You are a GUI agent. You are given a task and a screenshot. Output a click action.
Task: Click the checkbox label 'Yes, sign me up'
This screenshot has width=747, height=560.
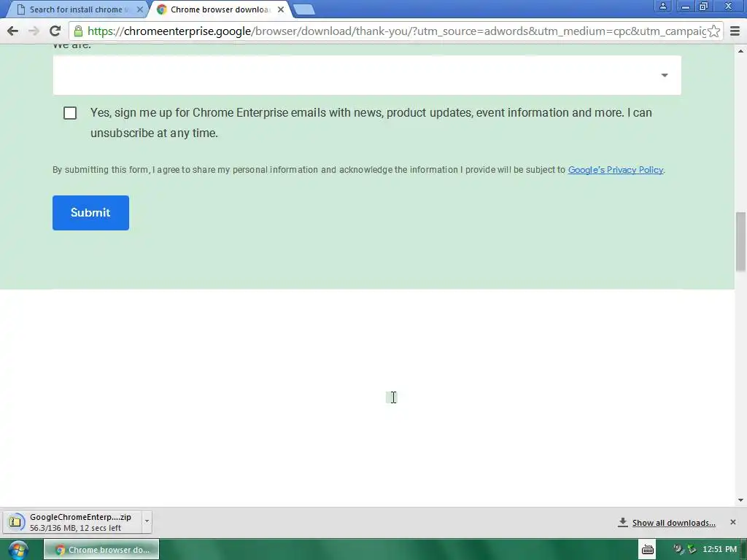click(x=371, y=122)
